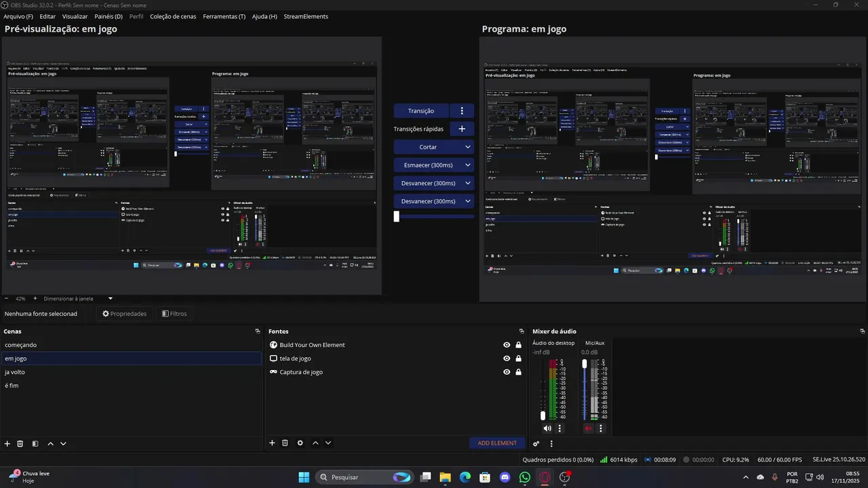Viewport: 868px width, 488px height.
Task: Select the começando scene
Action: (131, 345)
